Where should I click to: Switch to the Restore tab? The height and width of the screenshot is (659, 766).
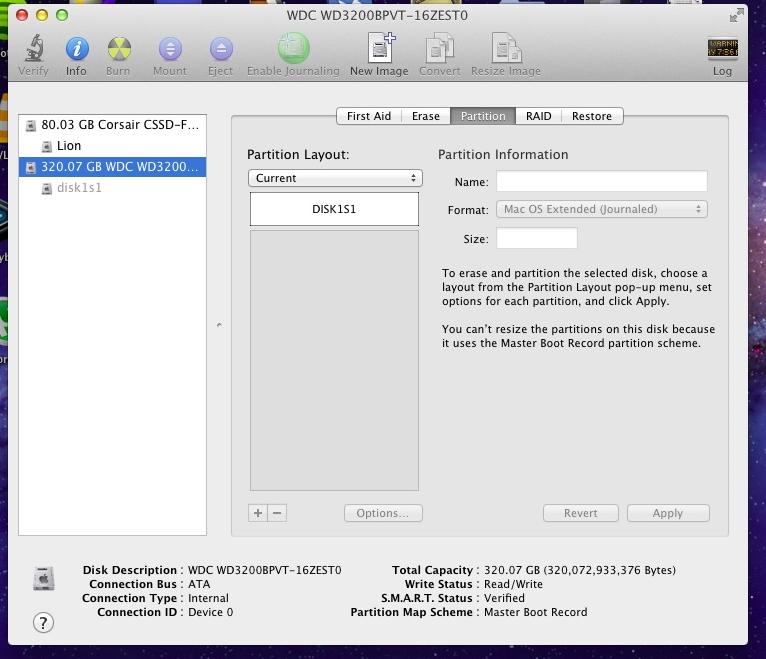tap(592, 116)
